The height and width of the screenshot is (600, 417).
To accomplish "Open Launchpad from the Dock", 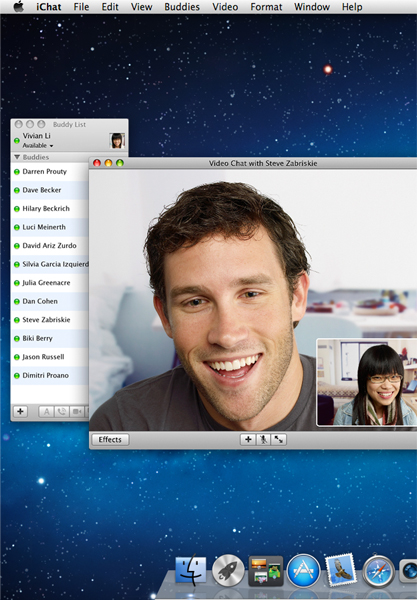I will pyautogui.click(x=228, y=571).
